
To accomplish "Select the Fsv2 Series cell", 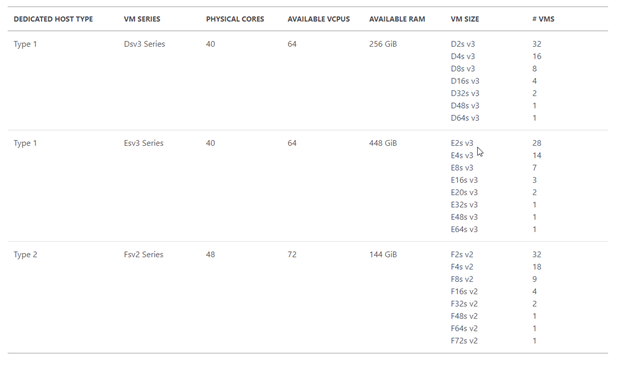I will (x=144, y=254).
